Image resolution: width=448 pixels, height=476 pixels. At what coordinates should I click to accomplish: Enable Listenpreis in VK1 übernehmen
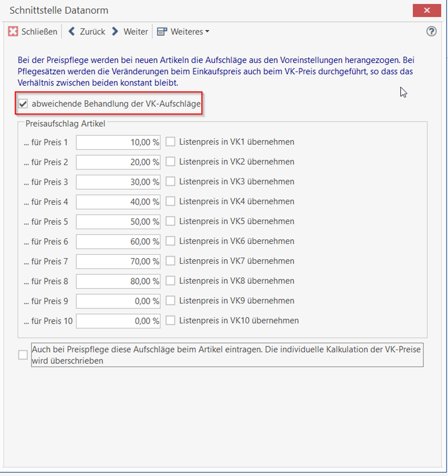(170, 142)
